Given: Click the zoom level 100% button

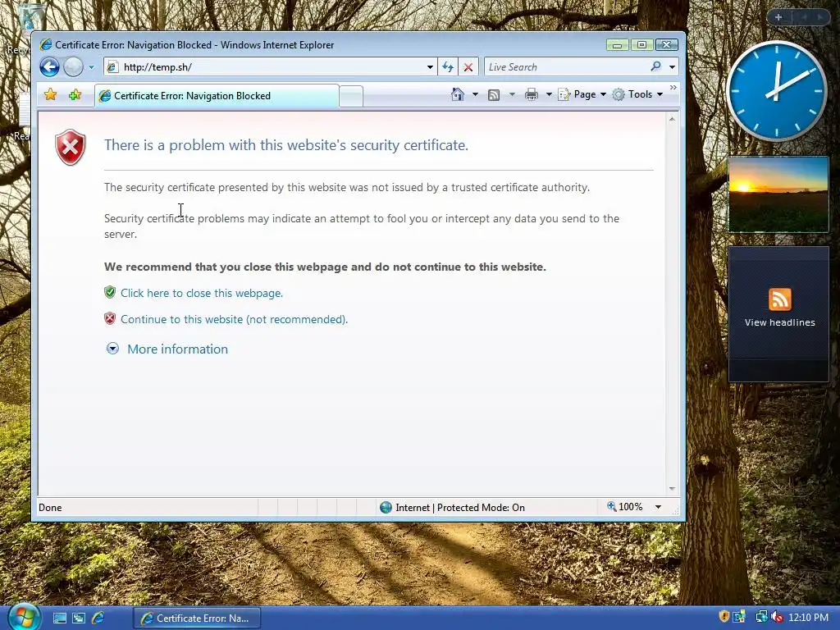Looking at the screenshot, I should 624,507.
